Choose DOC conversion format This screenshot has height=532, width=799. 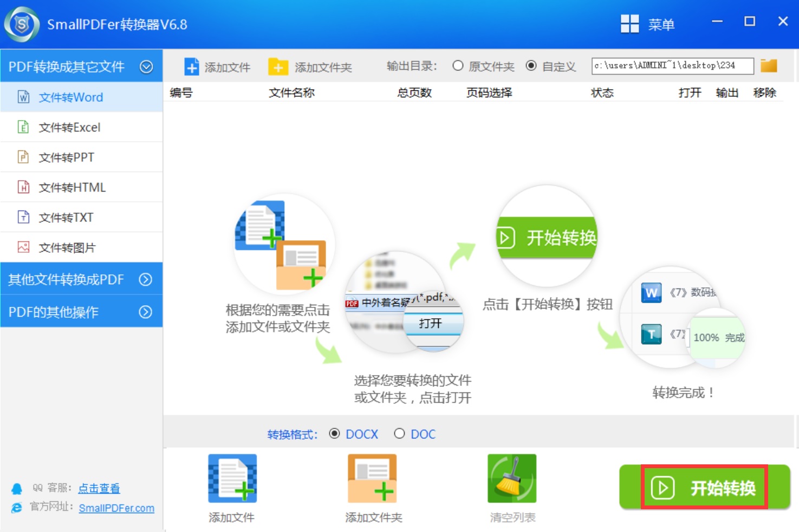tap(399, 434)
